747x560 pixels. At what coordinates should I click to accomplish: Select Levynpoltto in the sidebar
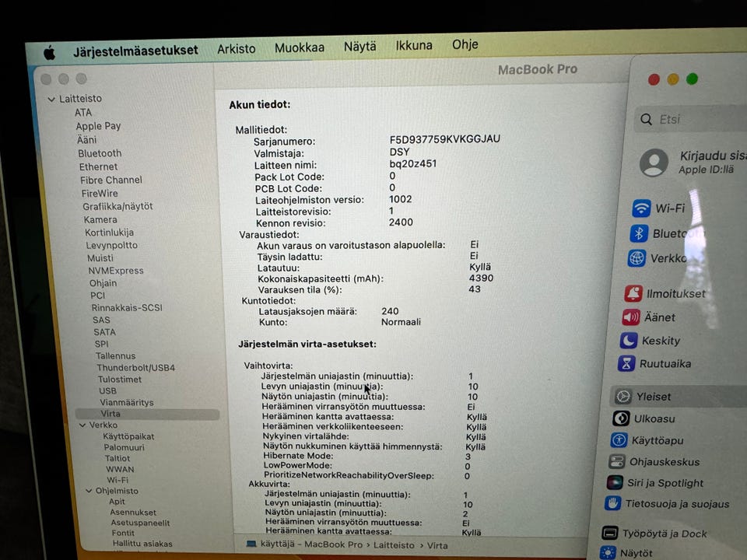pyautogui.click(x=111, y=245)
